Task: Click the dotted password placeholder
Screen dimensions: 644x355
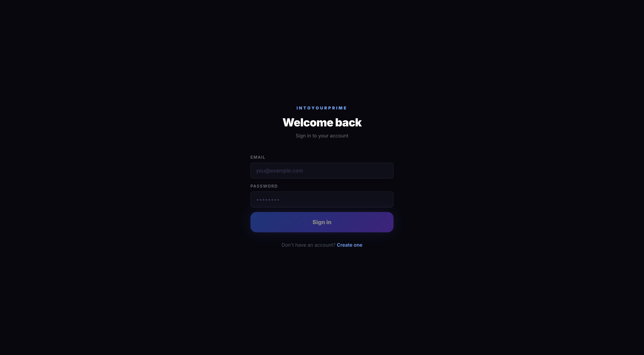Action: click(x=268, y=200)
